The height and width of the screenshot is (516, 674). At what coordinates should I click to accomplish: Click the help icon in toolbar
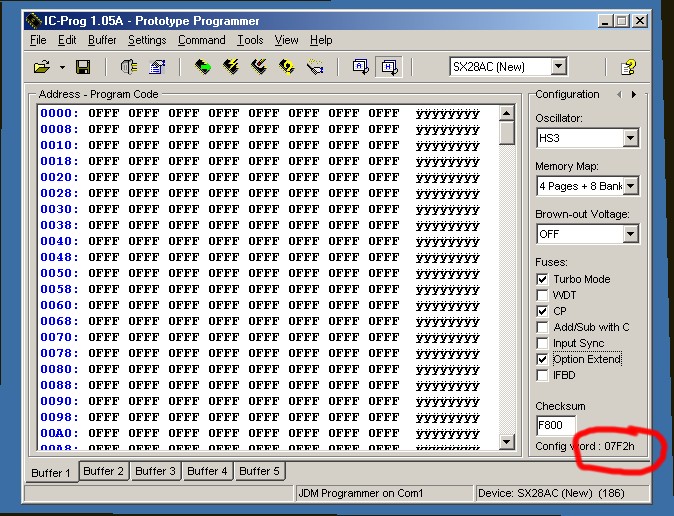629,67
